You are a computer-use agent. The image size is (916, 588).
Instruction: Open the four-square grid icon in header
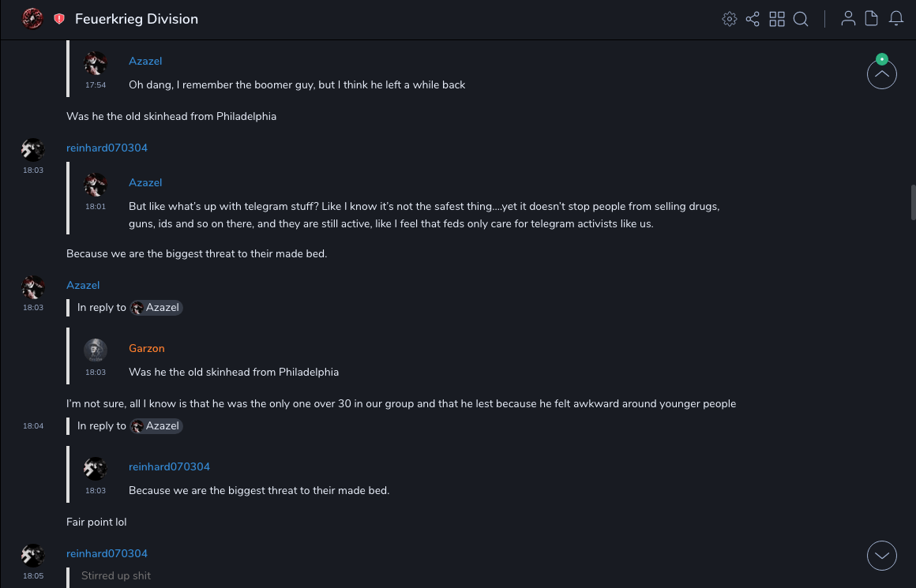777,19
